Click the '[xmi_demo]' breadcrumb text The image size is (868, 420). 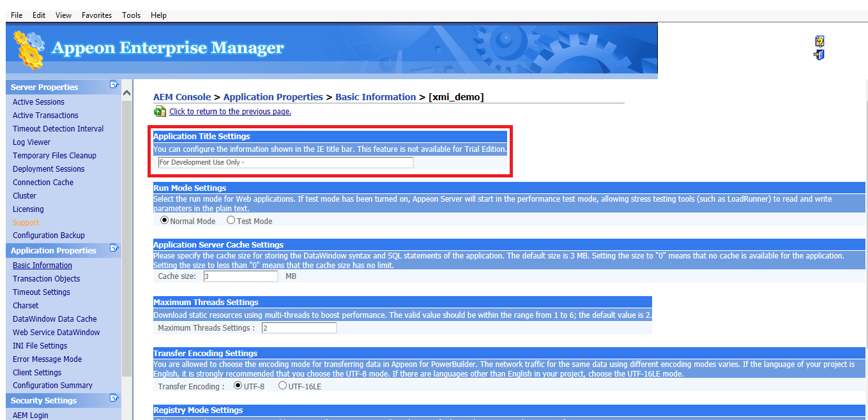[456, 97]
